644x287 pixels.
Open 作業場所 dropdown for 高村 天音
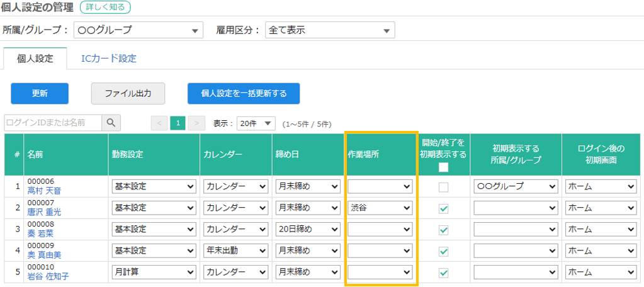pyautogui.click(x=380, y=186)
